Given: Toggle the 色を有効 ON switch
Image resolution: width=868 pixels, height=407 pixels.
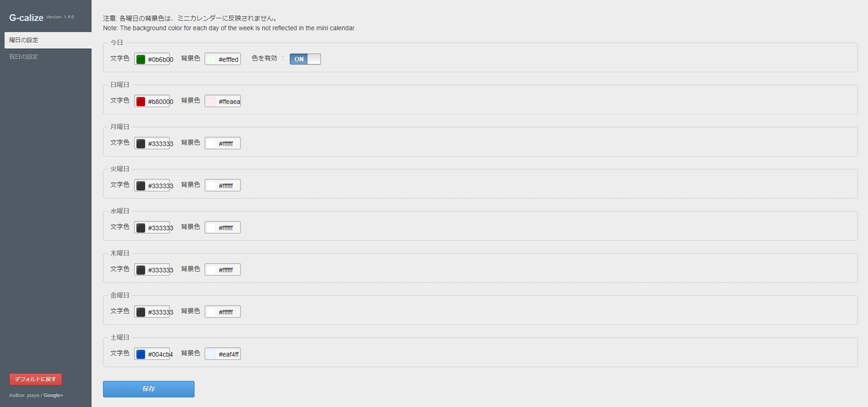Looking at the screenshot, I should [305, 59].
